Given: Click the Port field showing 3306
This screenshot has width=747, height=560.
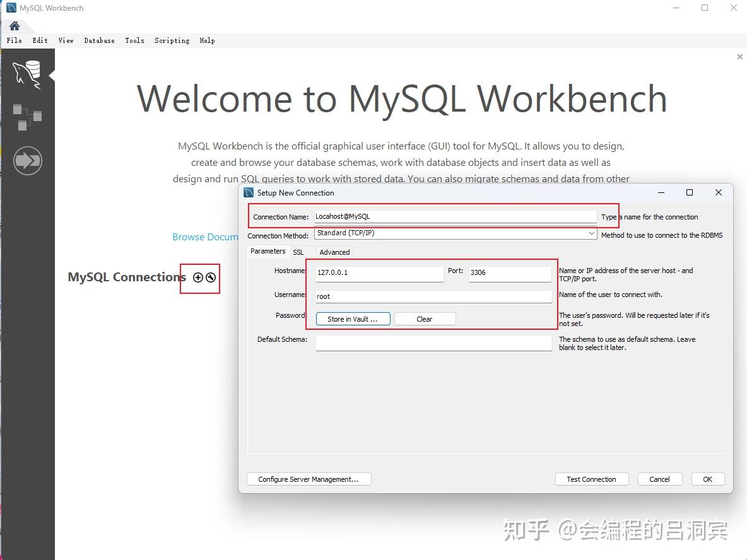Looking at the screenshot, I should click(x=510, y=273).
